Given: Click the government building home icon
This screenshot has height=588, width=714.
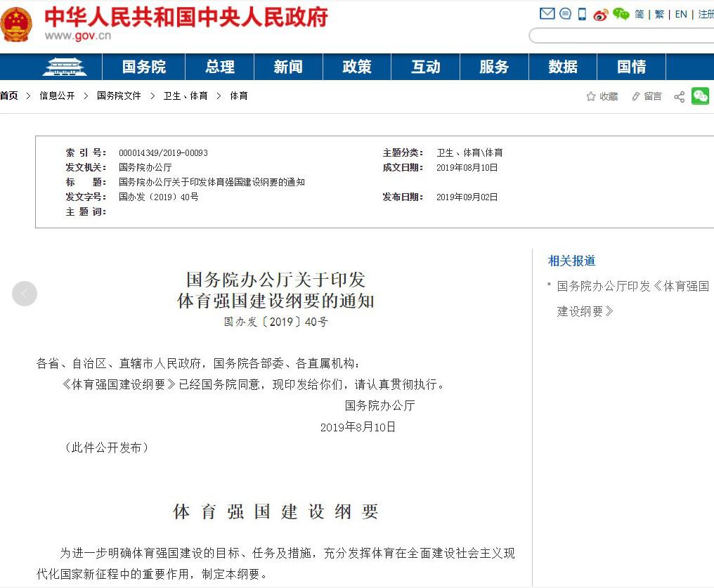Looking at the screenshot, I should [x=64, y=67].
